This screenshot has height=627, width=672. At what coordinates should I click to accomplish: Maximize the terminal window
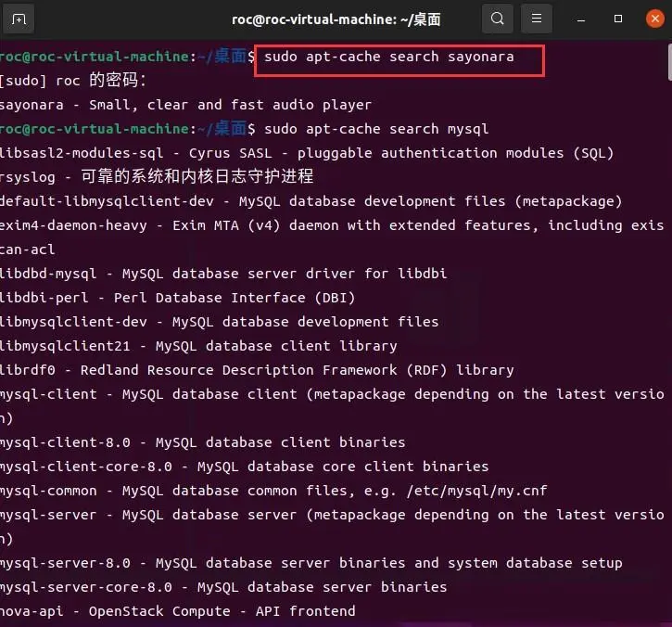pos(618,19)
